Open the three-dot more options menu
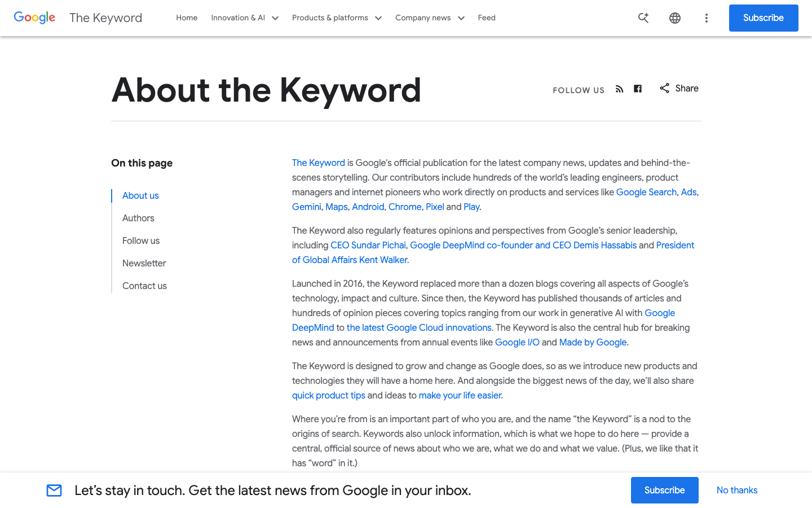The height and width of the screenshot is (508, 812). point(707,18)
